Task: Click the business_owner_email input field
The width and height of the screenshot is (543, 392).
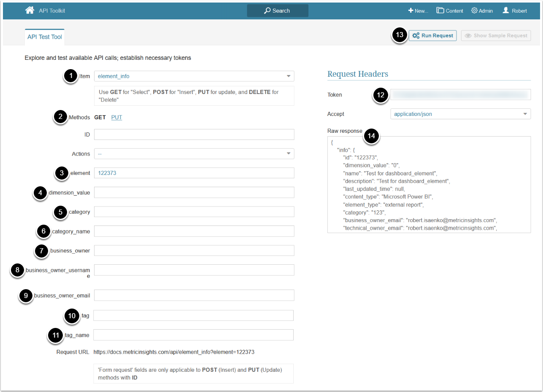Action: pyautogui.click(x=194, y=295)
